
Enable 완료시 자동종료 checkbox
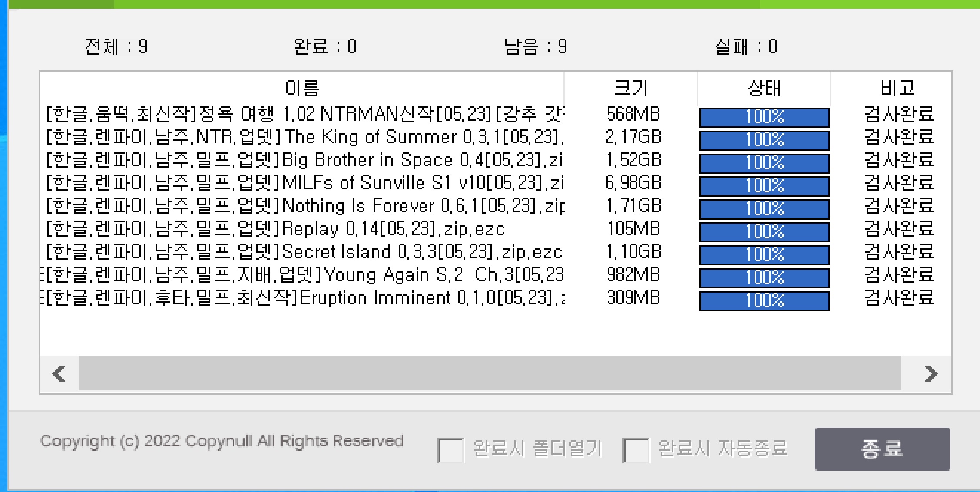tap(636, 450)
